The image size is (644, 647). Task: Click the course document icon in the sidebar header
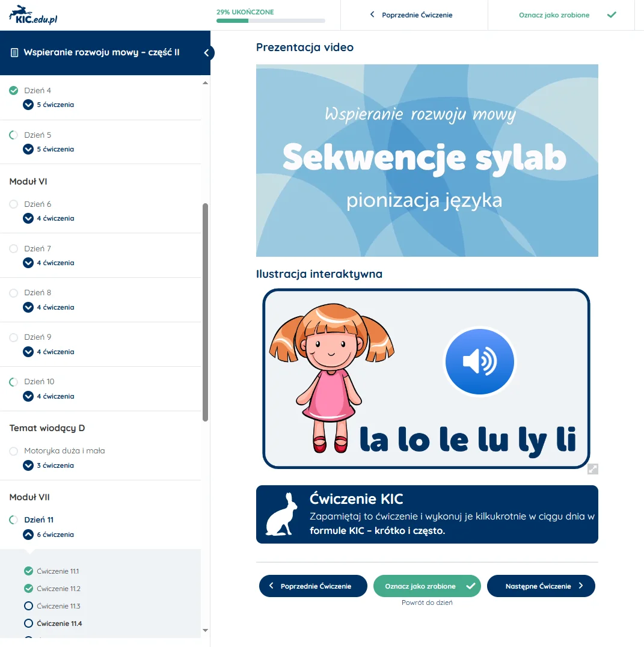pyautogui.click(x=14, y=53)
